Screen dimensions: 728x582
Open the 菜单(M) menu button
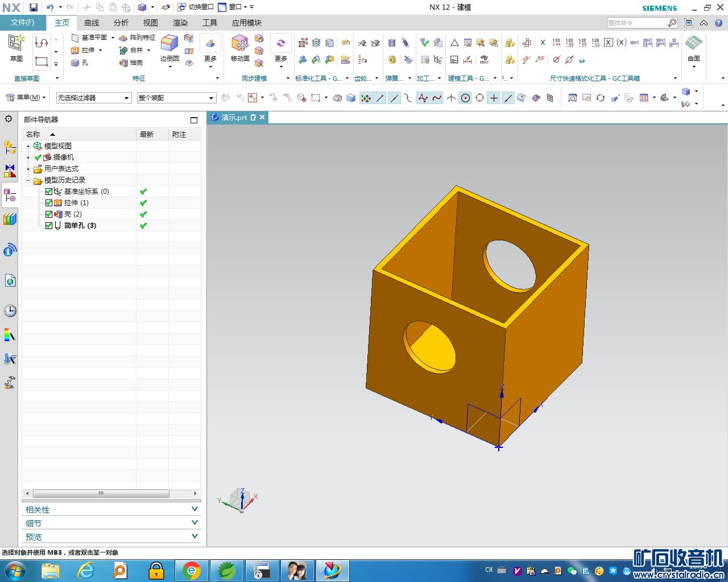point(26,98)
